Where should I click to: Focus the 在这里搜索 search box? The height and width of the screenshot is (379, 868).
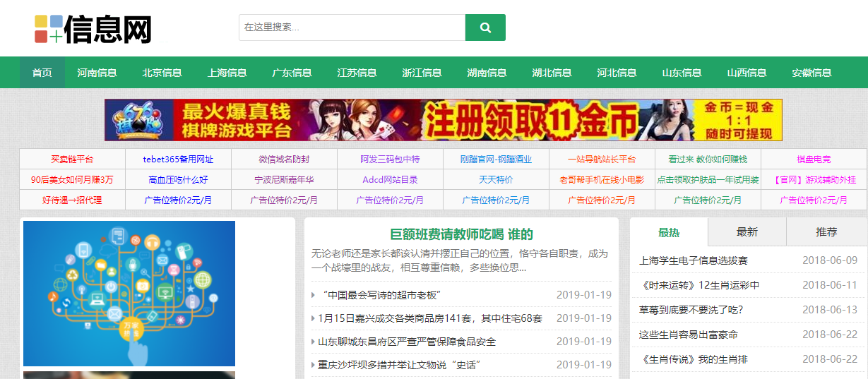coord(352,28)
